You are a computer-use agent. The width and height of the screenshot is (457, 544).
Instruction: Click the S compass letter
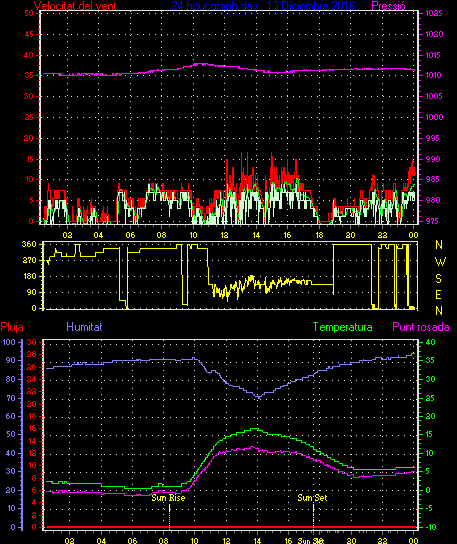tap(438, 279)
